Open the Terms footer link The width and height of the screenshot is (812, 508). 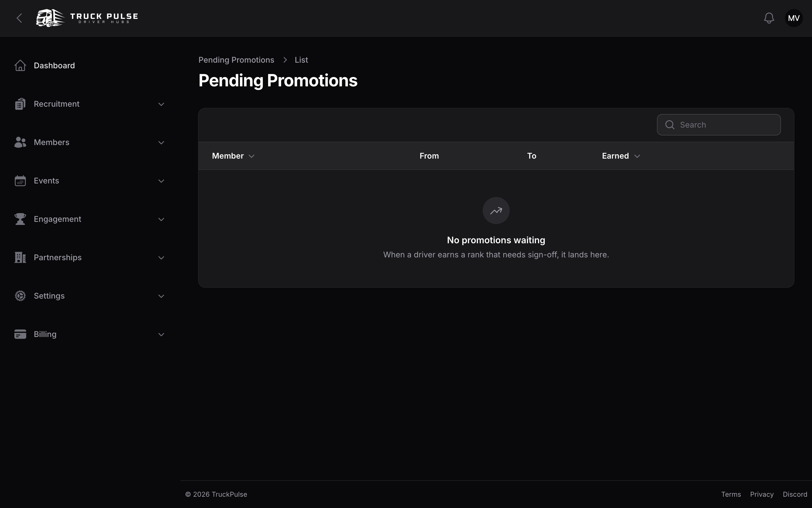[x=731, y=494]
